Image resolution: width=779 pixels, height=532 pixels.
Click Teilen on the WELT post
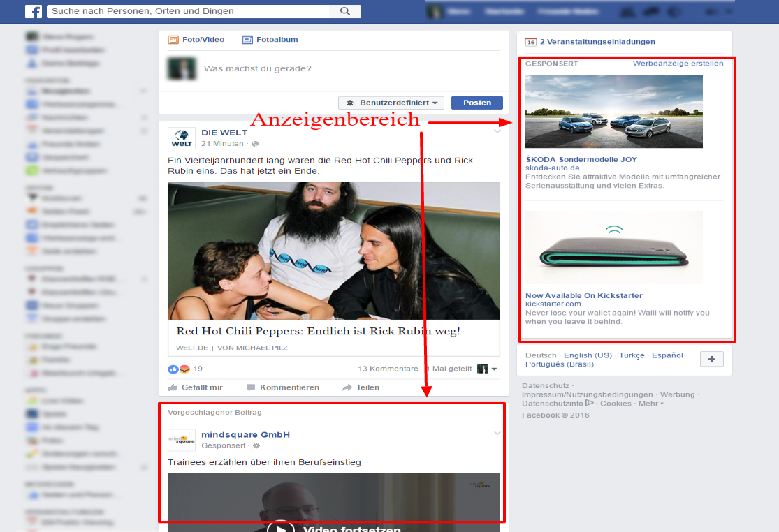click(361, 387)
